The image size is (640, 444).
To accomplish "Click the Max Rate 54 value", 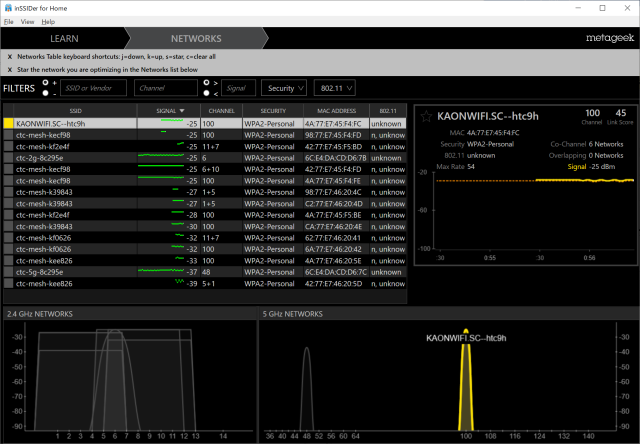I will point(471,166).
